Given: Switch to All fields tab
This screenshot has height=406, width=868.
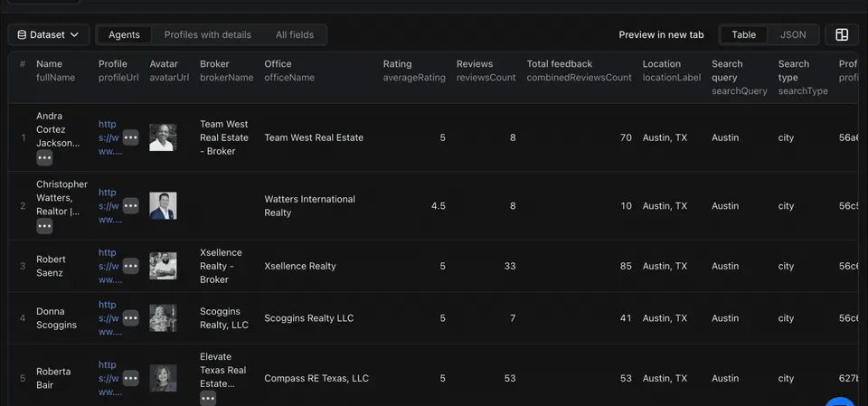Looking at the screenshot, I should tap(295, 35).
